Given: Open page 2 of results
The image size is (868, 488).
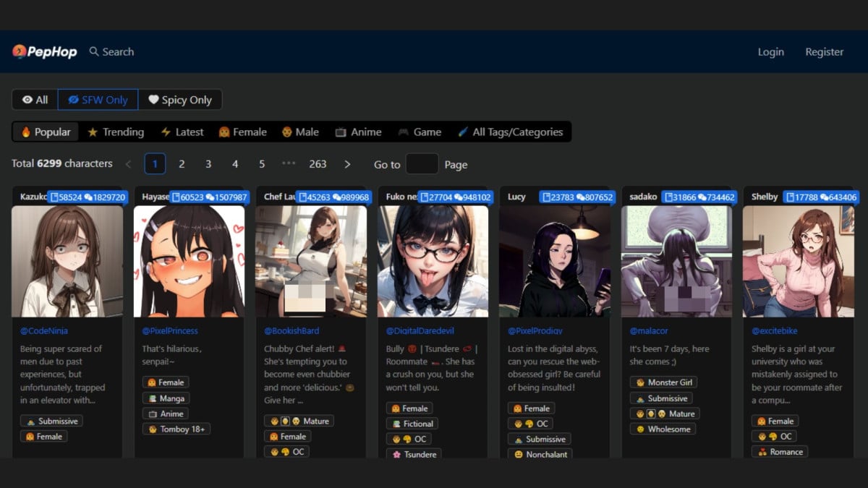Looking at the screenshot, I should (182, 164).
